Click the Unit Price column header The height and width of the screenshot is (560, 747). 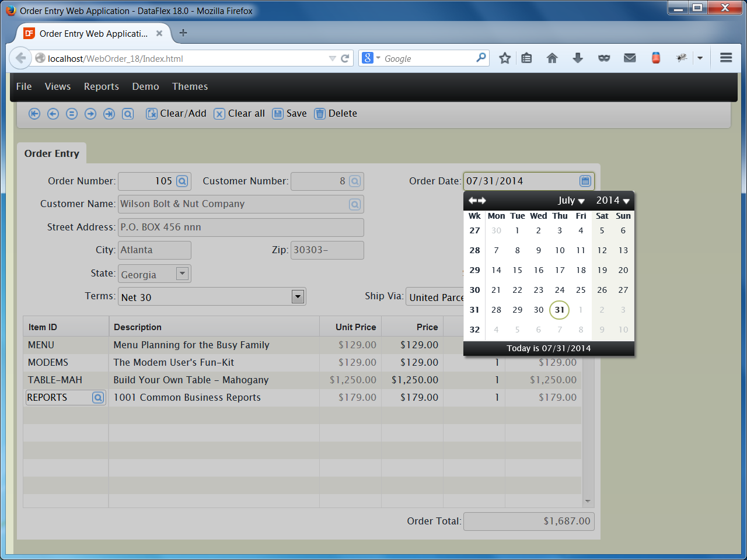pos(351,327)
